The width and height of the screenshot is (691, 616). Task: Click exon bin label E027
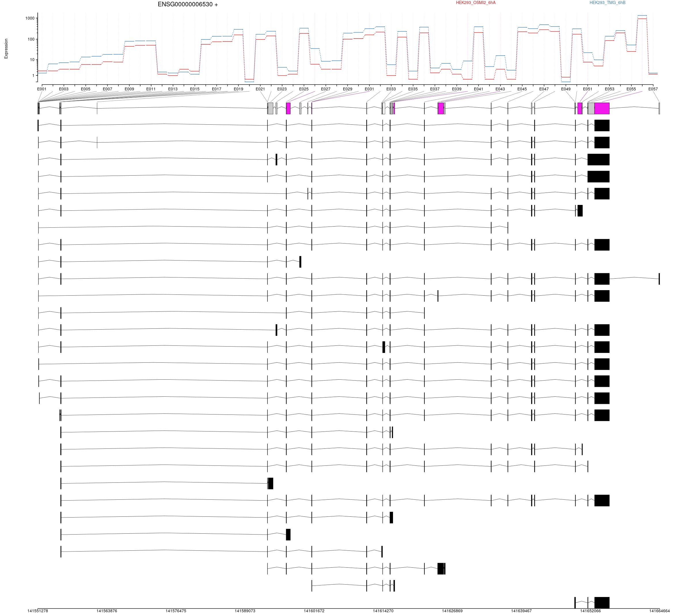pyautogui.click(x=326, y=89)
